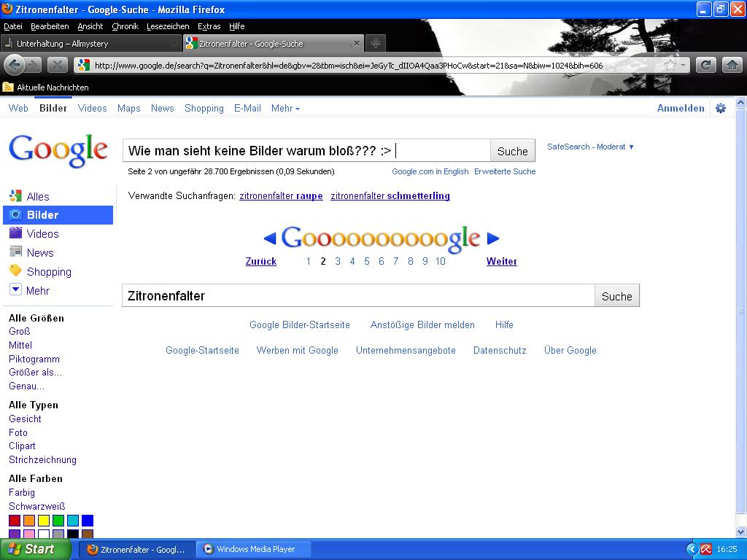Click the Firefox forward arrow button
Screen dimensions: 747x560
pos(33,65)
